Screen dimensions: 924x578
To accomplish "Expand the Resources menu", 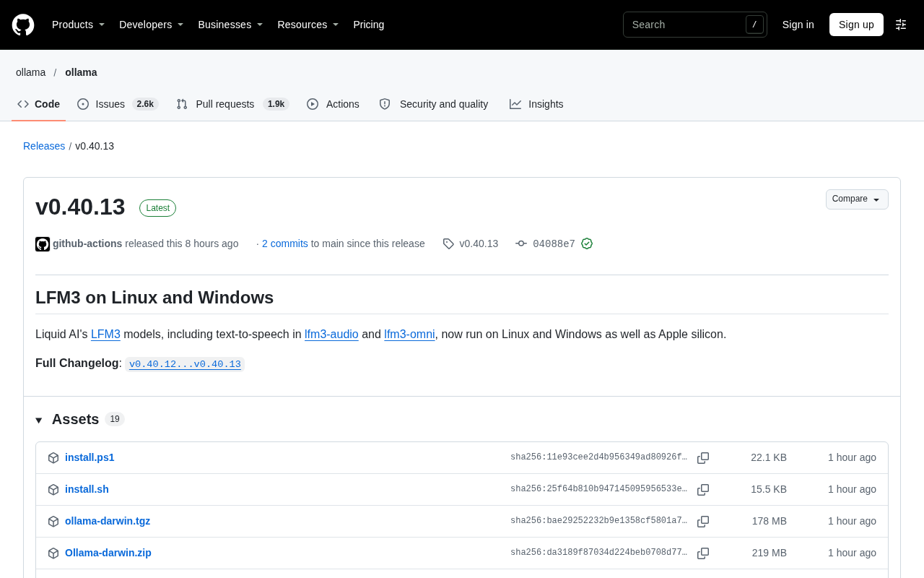I will [x=308, y=25].
